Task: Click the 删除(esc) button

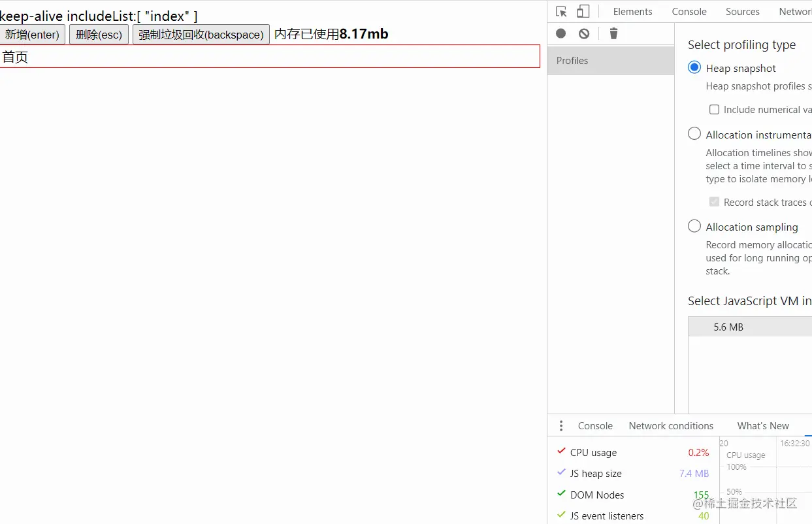Action: [x=99, y=35]
